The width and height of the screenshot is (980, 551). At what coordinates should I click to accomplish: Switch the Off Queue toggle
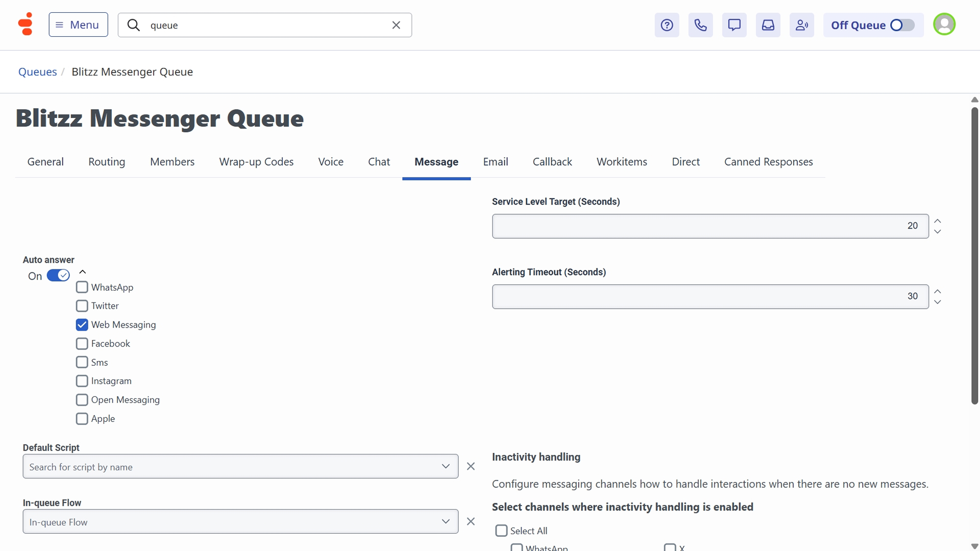coord(902,25)
